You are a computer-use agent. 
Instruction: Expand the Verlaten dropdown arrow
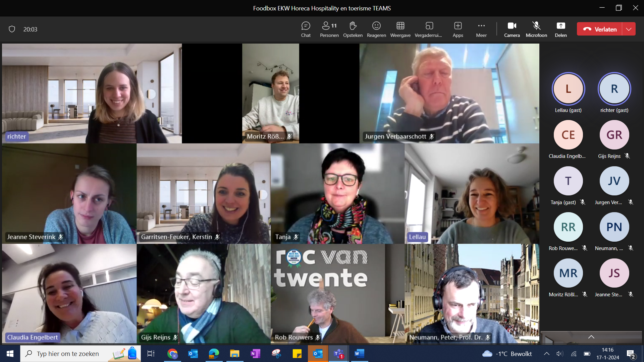point(629,29)
